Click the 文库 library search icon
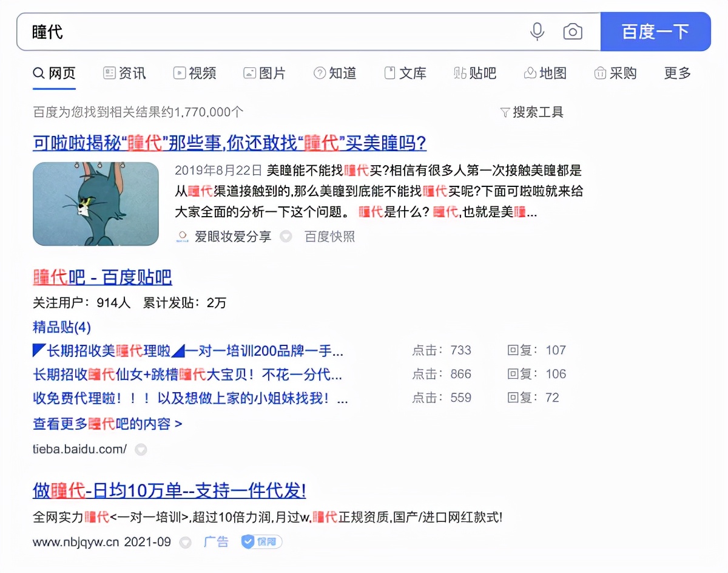Screen dimensions: 728x573 coord(389,73)
